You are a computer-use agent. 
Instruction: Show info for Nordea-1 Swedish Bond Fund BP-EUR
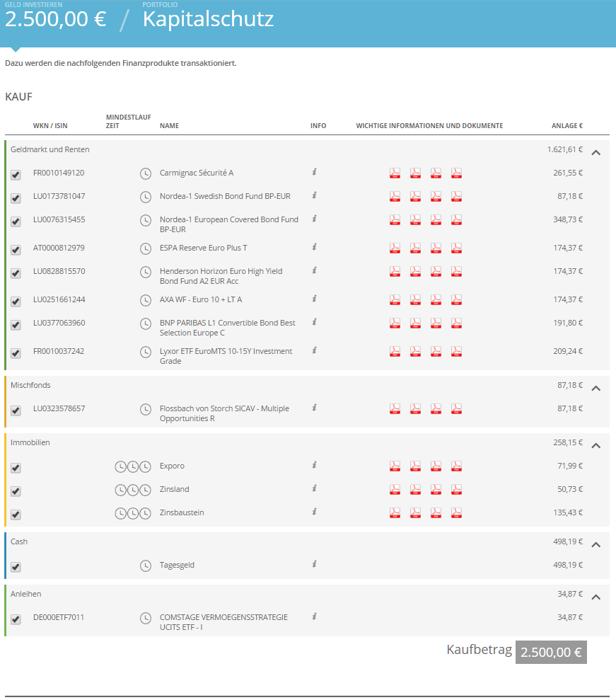point(315,195)
